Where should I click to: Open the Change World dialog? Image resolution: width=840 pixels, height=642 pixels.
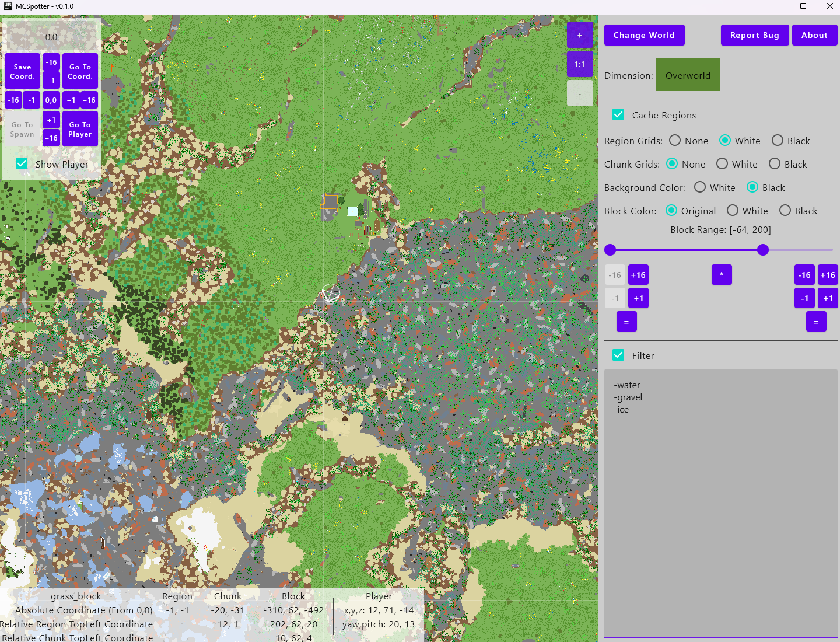(644, 35)
